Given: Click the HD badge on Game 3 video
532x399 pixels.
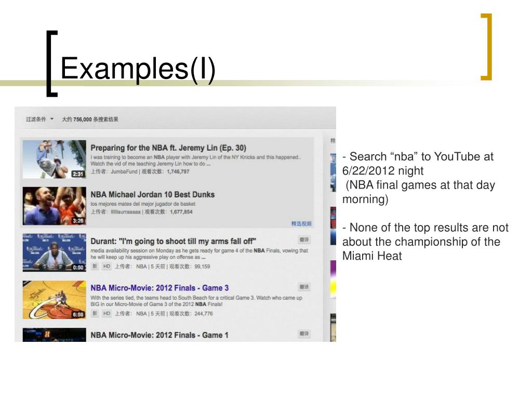Looking at the screenshot, I should (x=107, y=314).
